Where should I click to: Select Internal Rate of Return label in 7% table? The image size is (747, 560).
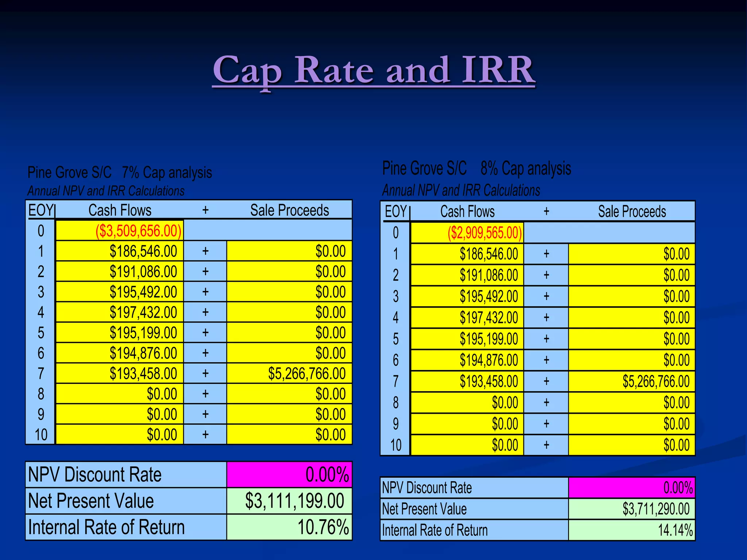[107, 527]
